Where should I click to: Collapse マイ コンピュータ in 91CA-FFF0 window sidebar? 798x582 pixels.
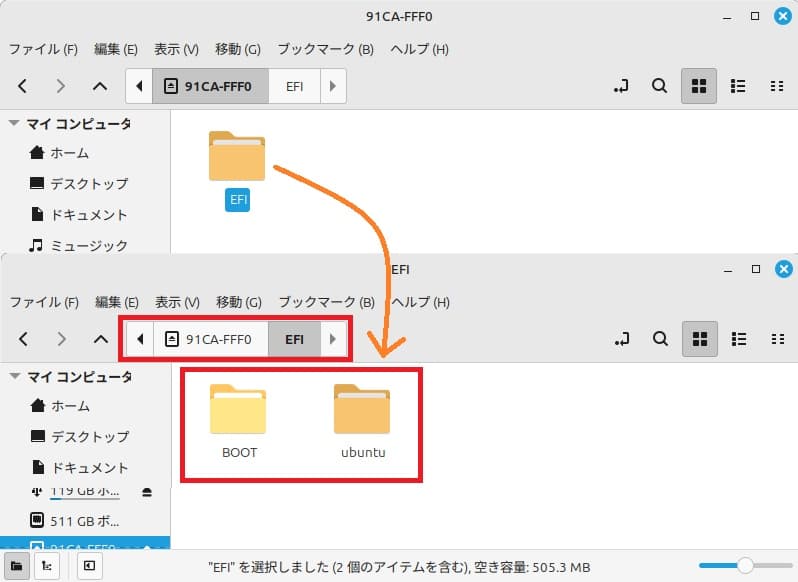14,123
